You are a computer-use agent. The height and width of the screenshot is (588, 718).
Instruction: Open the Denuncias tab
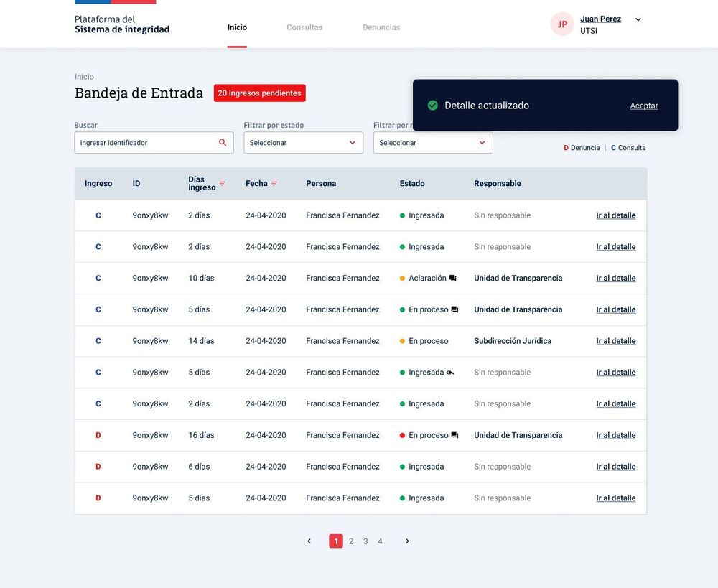point(381,27)
